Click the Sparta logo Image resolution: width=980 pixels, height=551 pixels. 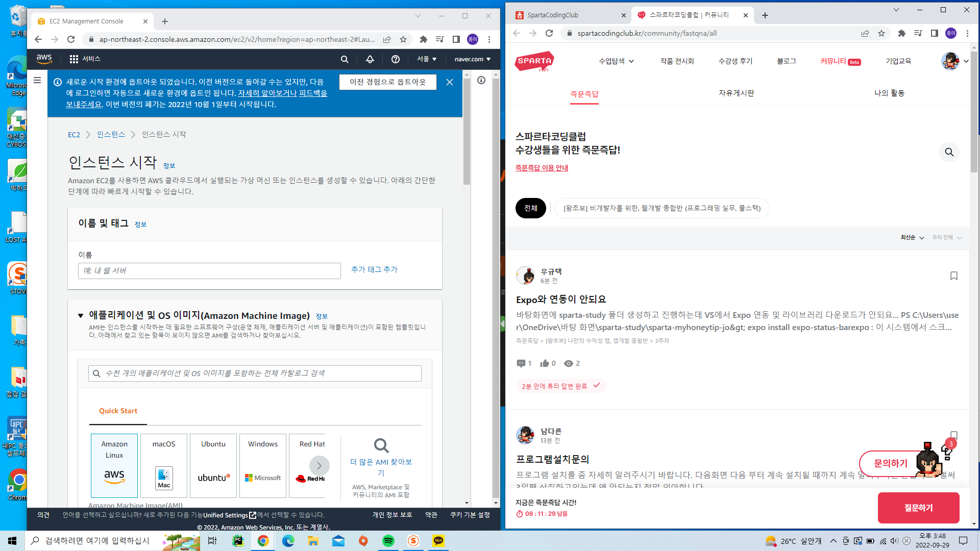pos(534,61)
